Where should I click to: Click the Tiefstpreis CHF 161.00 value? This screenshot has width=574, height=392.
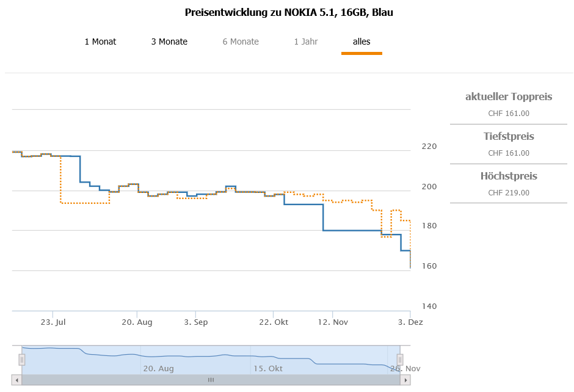[x=509, y=153]
